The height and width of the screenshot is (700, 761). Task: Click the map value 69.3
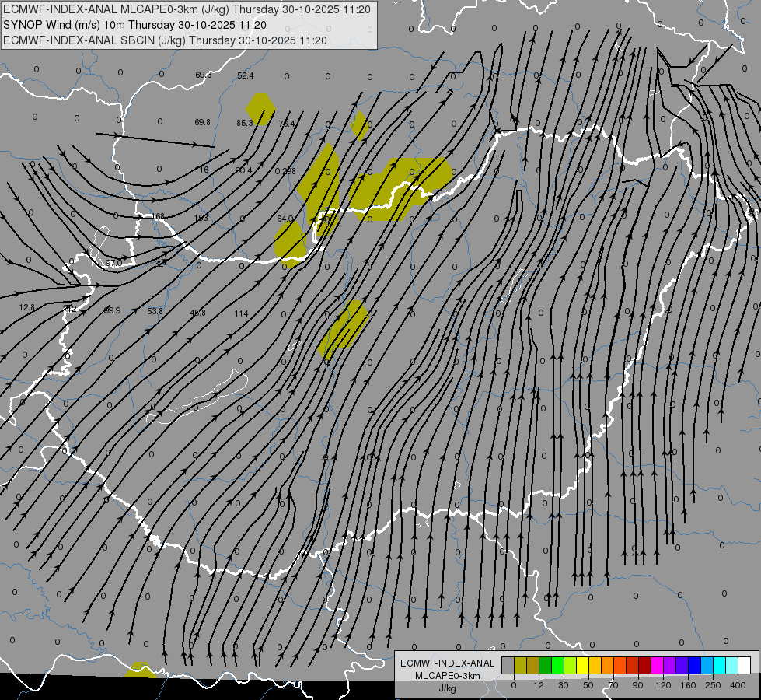(x=204, y=75)
